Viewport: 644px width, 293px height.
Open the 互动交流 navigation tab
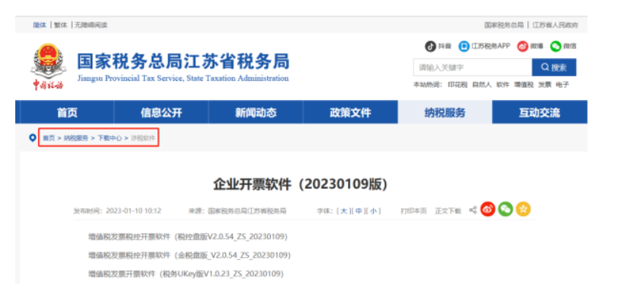tap(539, 112)
